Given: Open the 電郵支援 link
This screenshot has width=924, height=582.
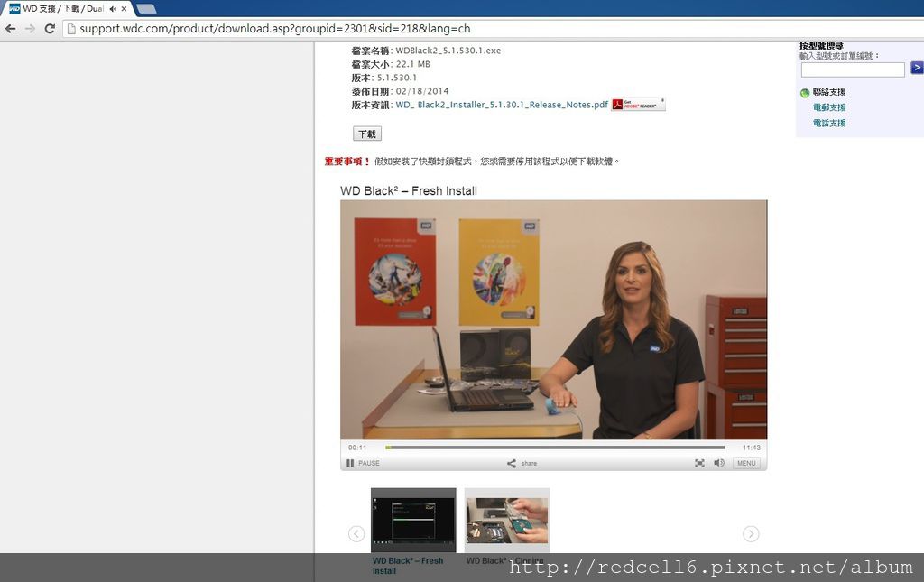Looking at the screenshot, I should click(829, 107).
